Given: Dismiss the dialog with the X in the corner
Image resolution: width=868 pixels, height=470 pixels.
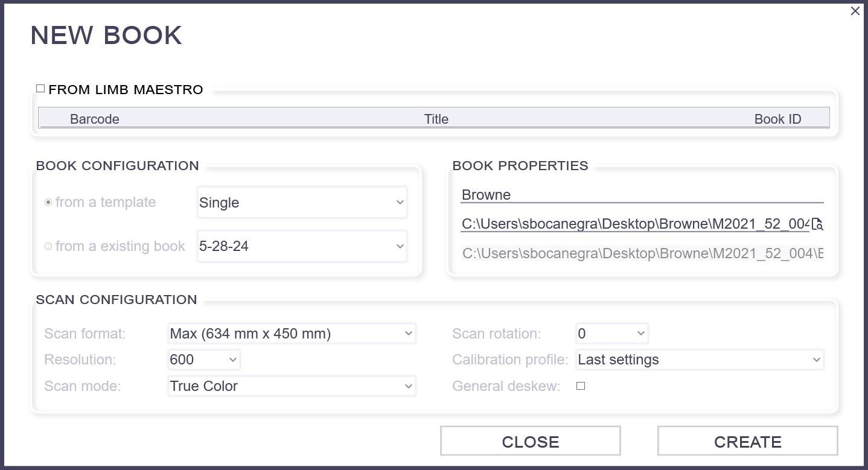Looking at the screenshot, I should 855,11.
